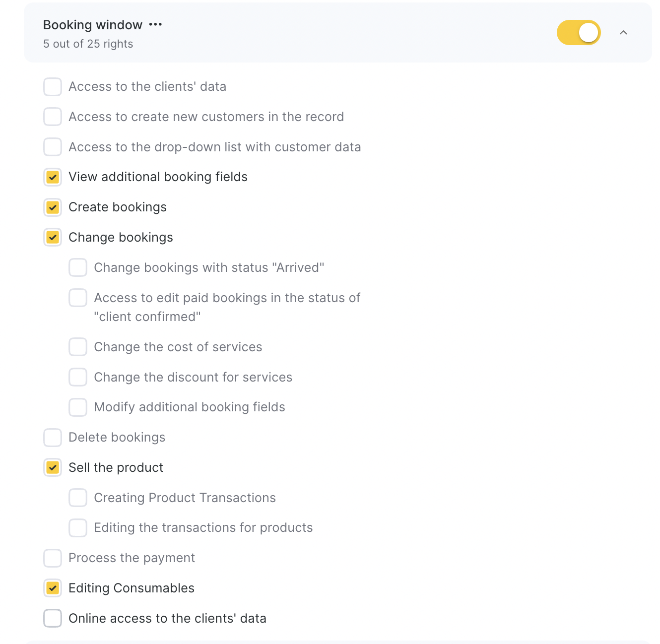Collapse the Booking window section chevron

(623, 33)
